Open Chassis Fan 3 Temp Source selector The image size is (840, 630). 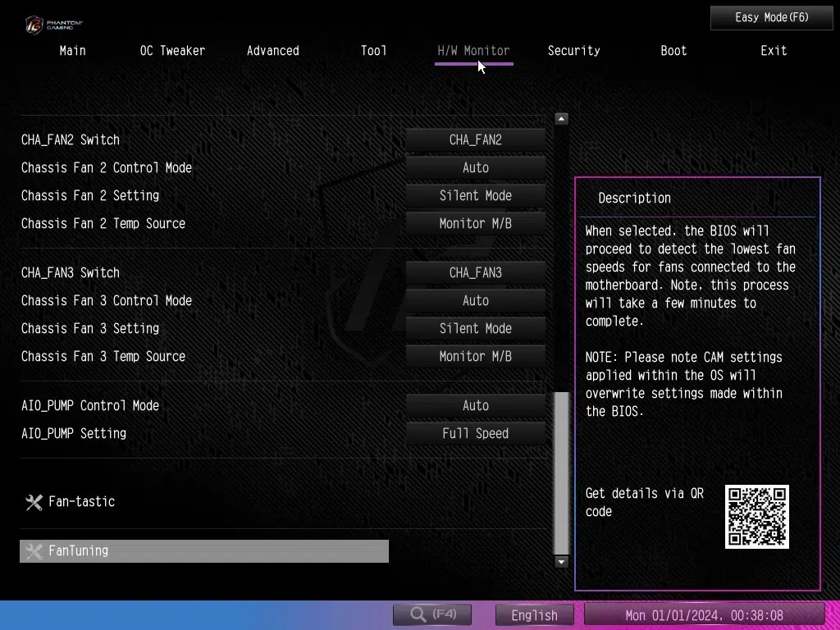point(476,357)
